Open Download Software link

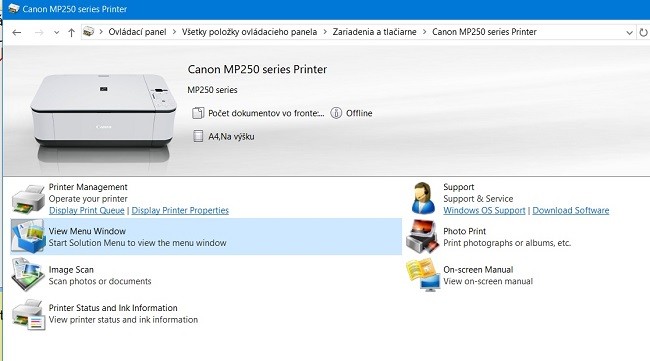571,211
